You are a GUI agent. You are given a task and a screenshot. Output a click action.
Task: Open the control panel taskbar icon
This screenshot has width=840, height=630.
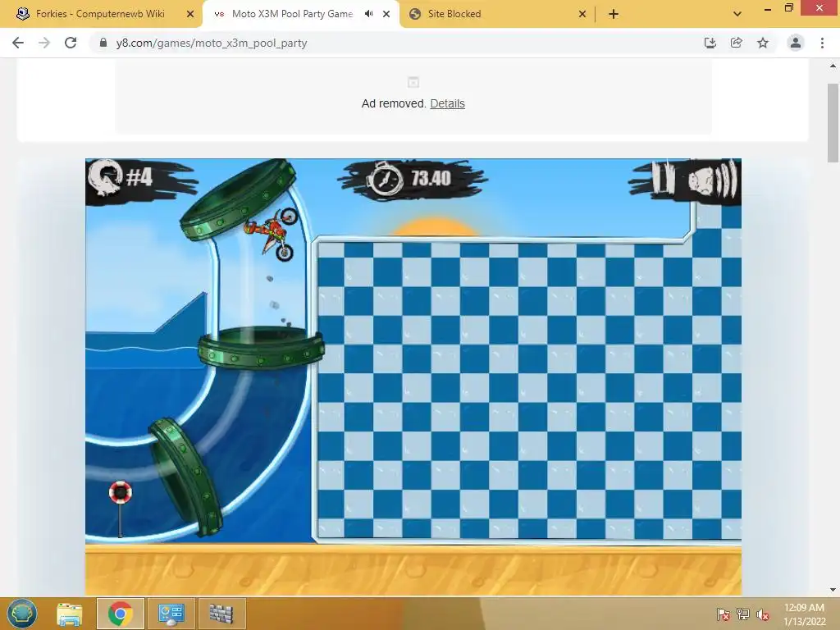(x=171, y=614)
